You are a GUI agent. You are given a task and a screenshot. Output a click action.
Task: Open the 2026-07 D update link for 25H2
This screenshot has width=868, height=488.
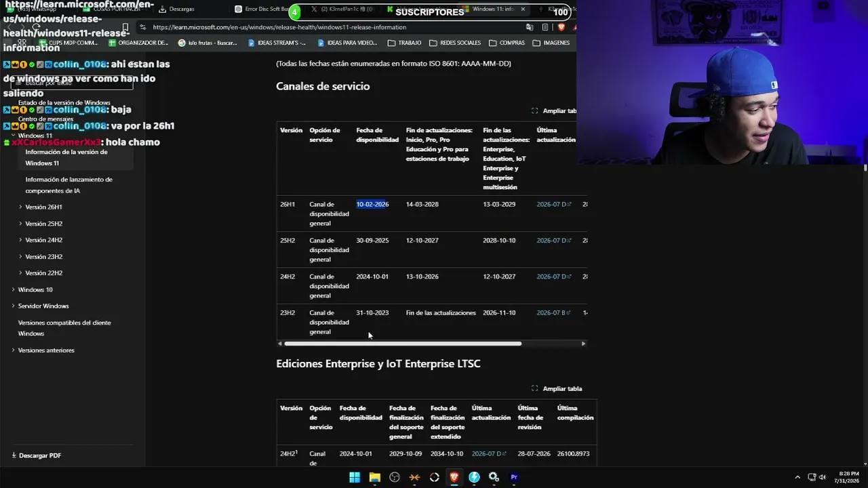click(553, 241)
